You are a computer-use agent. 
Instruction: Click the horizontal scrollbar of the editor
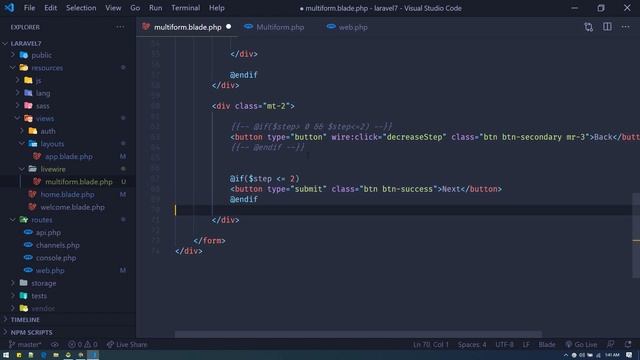tap(358, 334)
